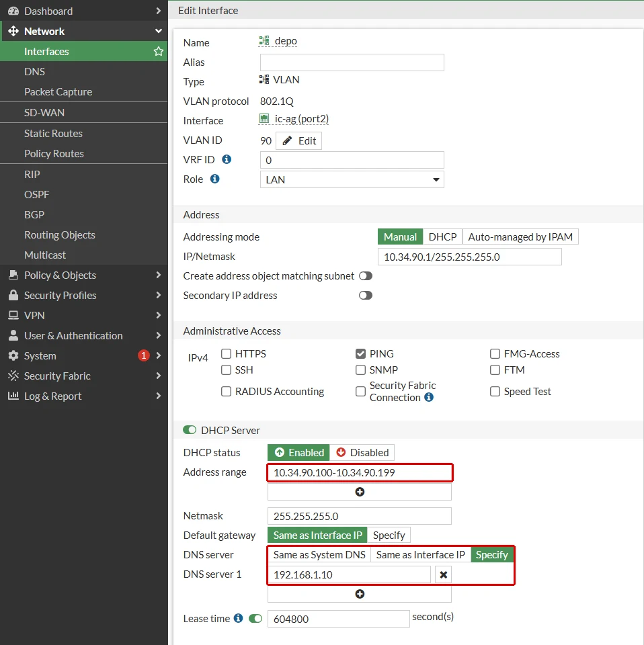Image resolution: width=644 pixels, height=645 pixels.
Task: Add another DNS server entry
Action: [360, 594]
